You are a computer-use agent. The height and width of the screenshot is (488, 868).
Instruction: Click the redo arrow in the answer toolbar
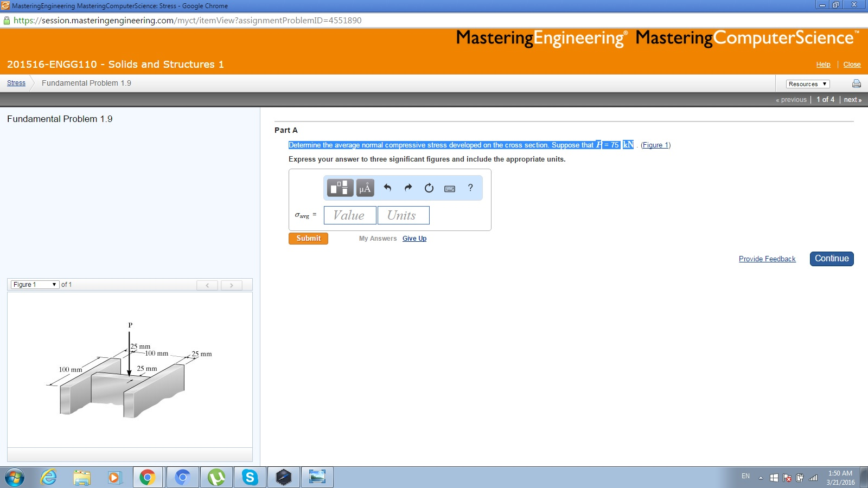[x=408, y=188]
